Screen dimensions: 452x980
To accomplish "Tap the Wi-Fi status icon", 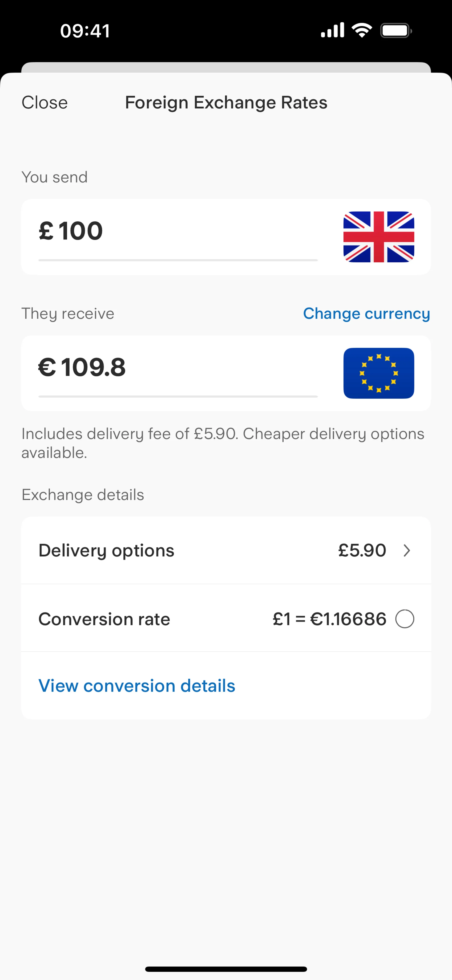I will click(362, 30).
